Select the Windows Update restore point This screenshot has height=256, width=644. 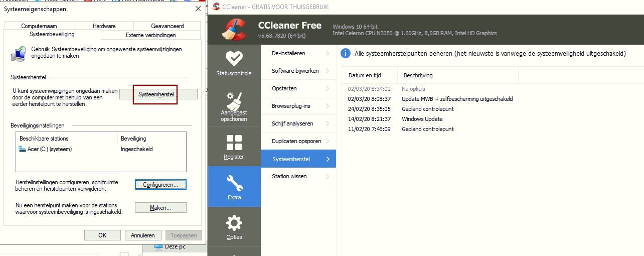(x=422, y=119)
